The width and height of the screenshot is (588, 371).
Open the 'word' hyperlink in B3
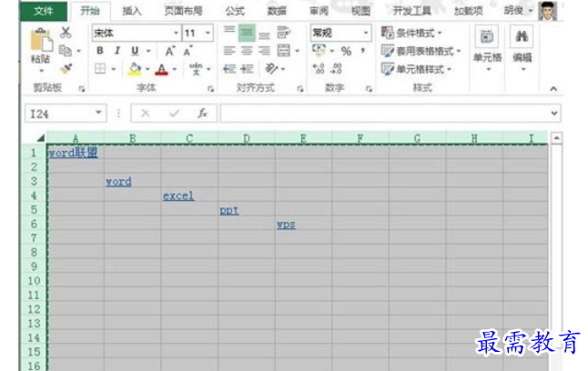click(118, 182)
